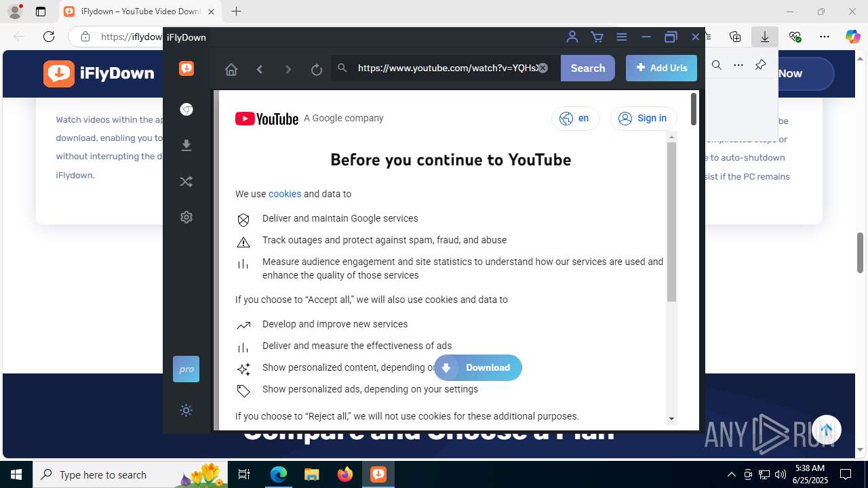Image resolution: width=868 pixels, height=488 pixels.
Task: Go to home page in iFlyDown browser
Action: (x=231, y=69)
